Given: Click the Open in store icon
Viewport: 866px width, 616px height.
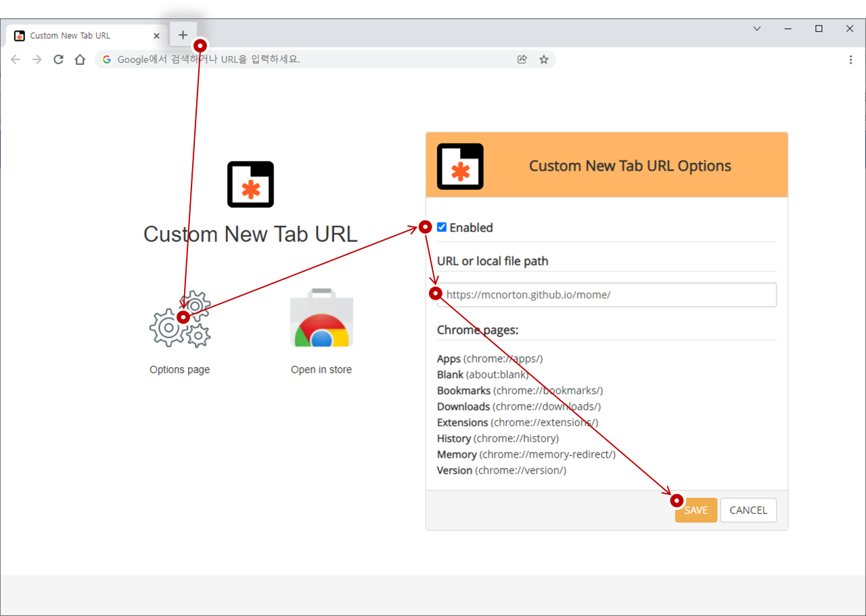Looking at the screenshot, I should click(321, 318).
